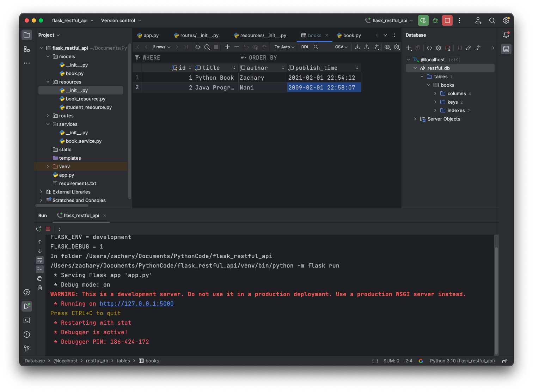The height and width of the screenshot is (392, 533).
Task: Expand the routes folder
Action: pos(48,116)
